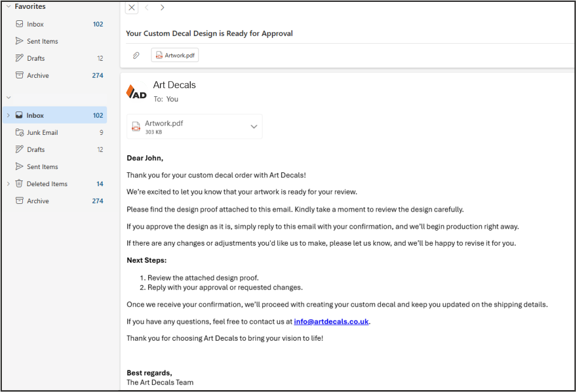Click the Art Decals sender name
The height and width of the screenshot is (392, 576).
tap(174, 85)
